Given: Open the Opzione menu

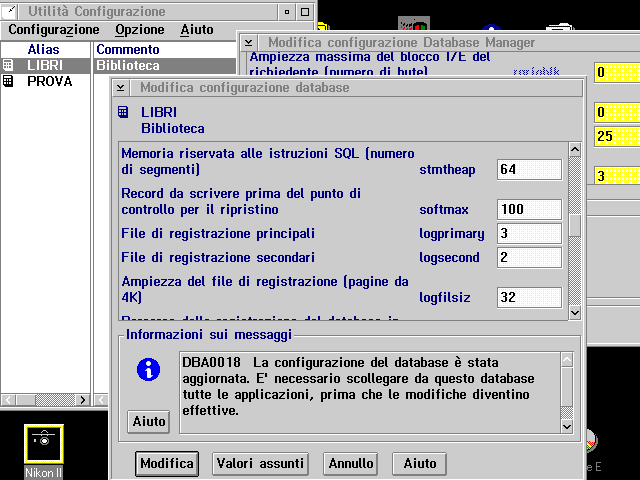Looking at the screenshot, I should 139,30.
